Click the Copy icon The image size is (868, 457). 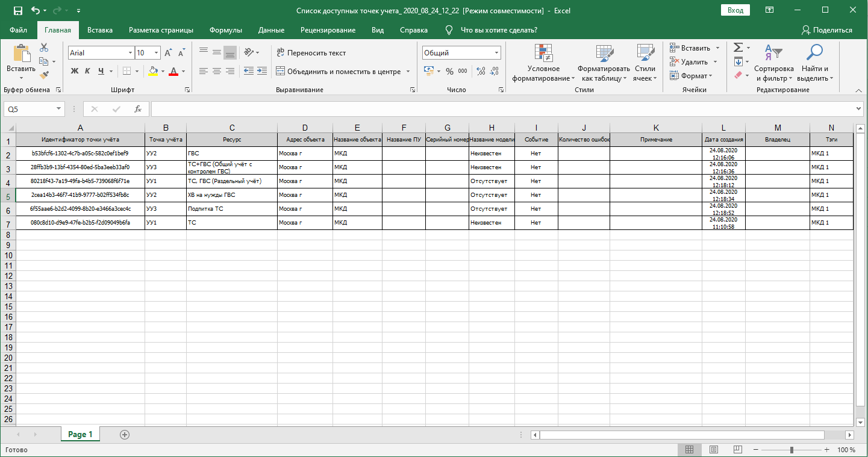pyautogui.click(x=43, y=61)
